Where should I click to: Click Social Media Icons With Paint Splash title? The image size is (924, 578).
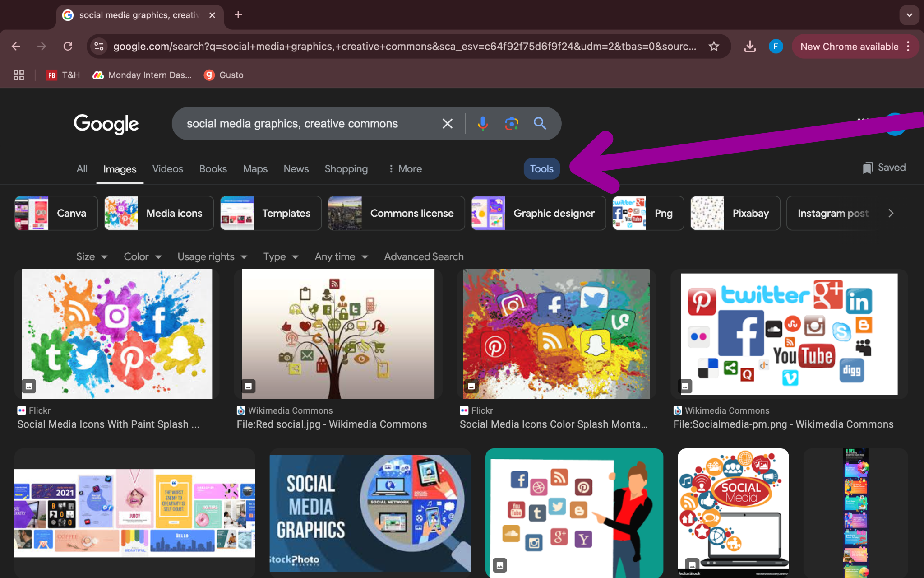point(108,424)
